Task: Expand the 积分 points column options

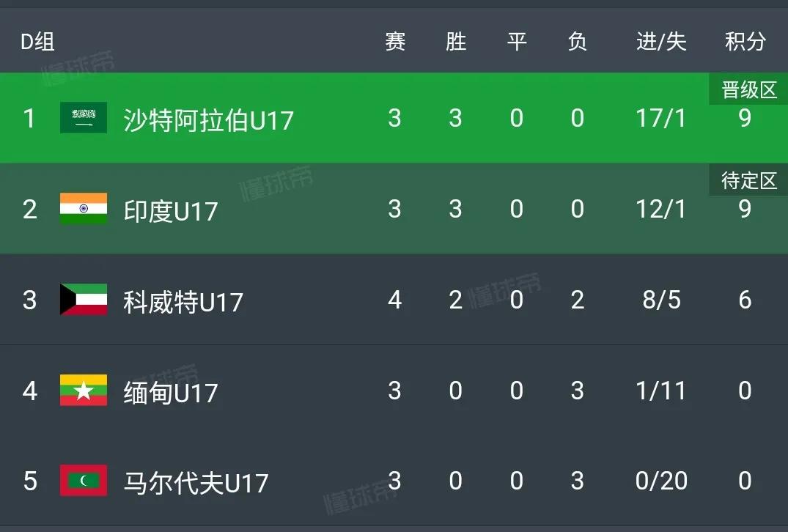Action: (x=745, y=41)
